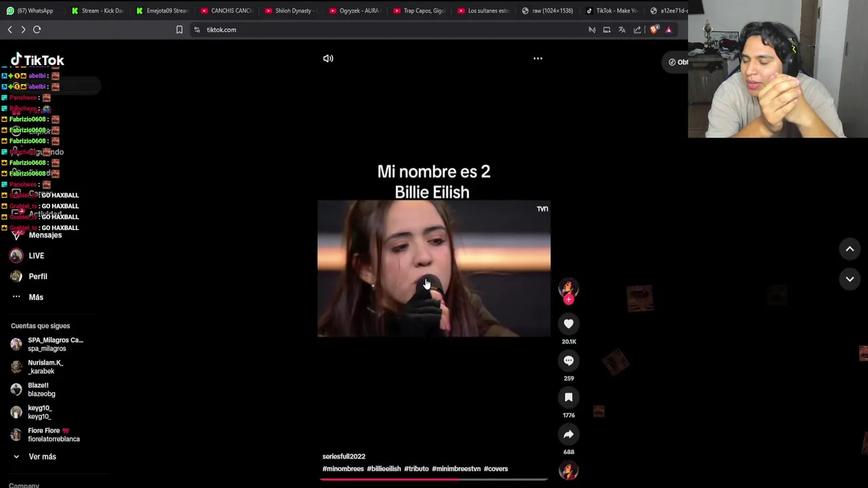This screenshot has width=868, height=488.
Task: Like the video with the heart icon
Action: tap(568, 324)
